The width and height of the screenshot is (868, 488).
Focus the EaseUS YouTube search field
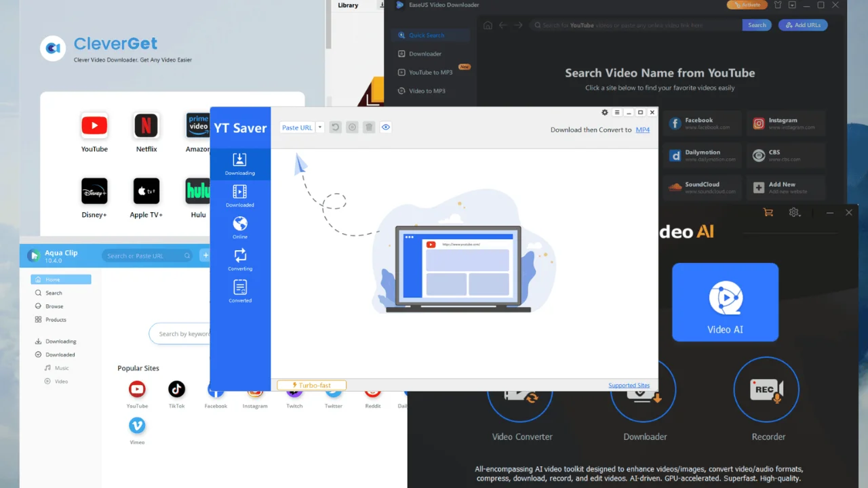[x=635, y=25]
